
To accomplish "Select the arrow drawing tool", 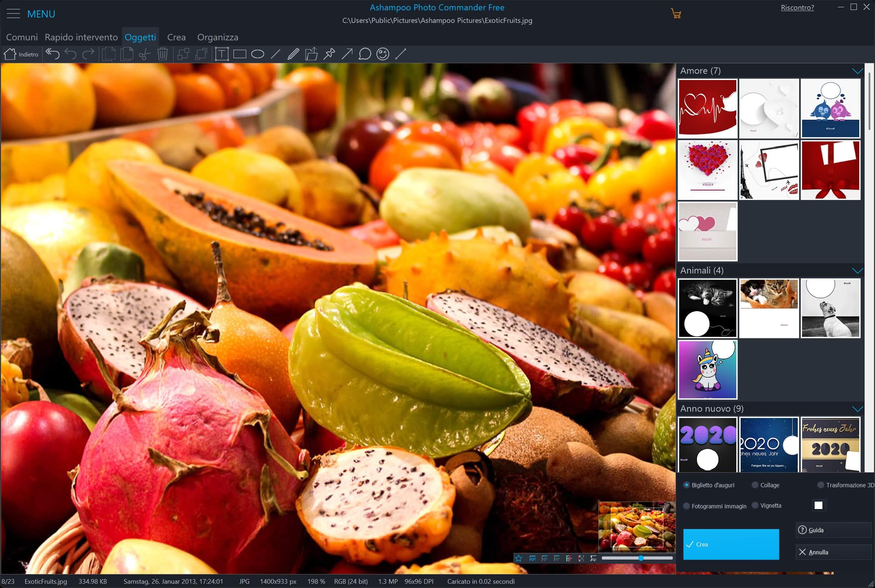I will pyautogui.click(x=347, y=54).
